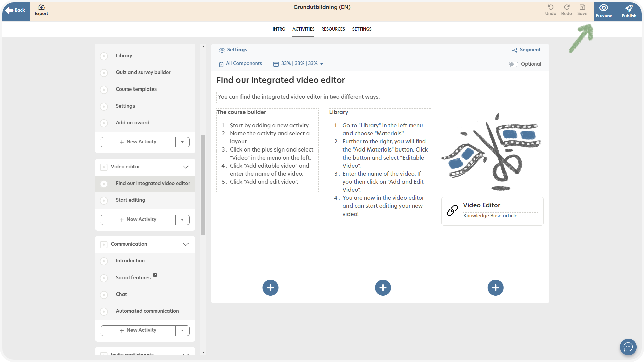This screenshot has width=644, height=362.
Task: Click the Publish rocket icon
Action: [x=629, y=8]
